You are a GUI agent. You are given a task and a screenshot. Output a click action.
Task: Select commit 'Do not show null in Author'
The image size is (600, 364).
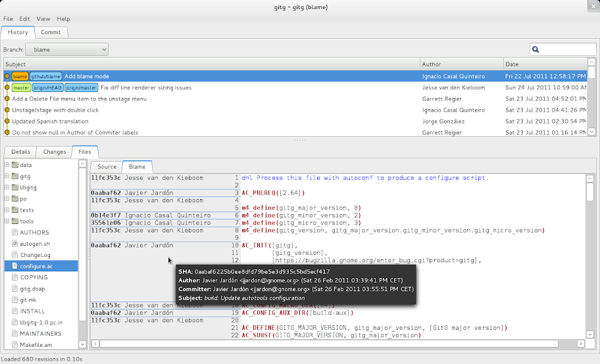(295, 132)
